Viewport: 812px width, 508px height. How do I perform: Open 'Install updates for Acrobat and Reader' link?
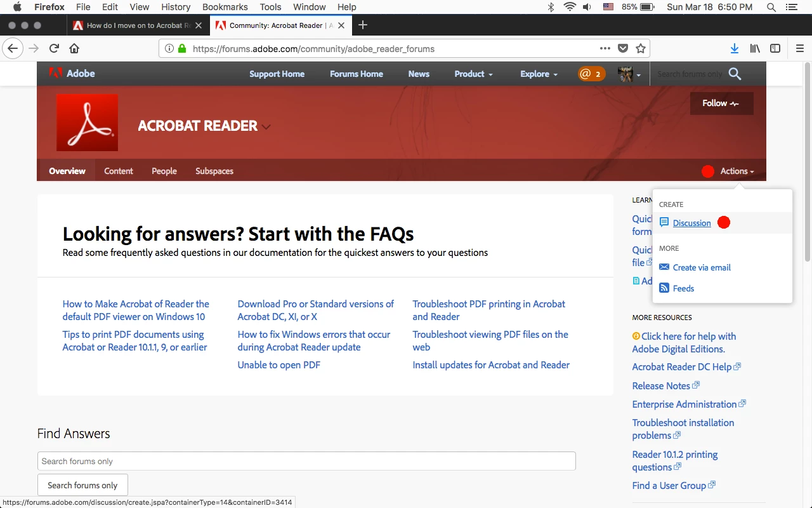[491, 365]
